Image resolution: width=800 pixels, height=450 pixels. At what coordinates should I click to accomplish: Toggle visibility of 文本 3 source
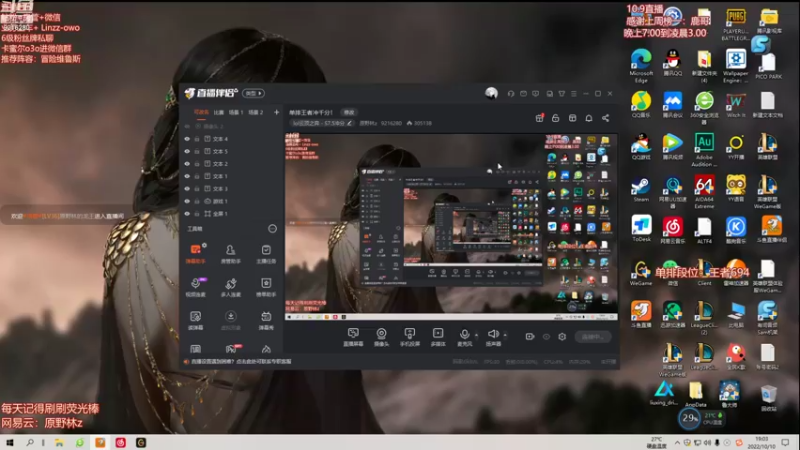point(187,189)
